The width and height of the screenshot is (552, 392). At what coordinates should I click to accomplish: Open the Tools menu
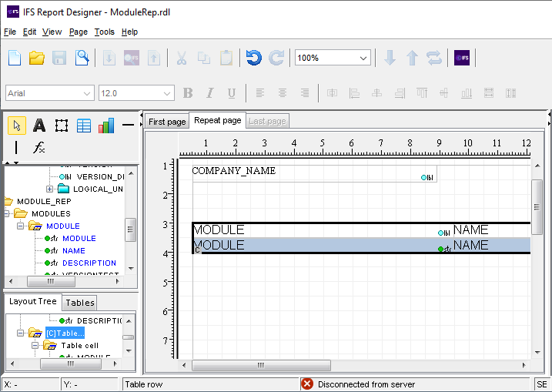[105, 32]
